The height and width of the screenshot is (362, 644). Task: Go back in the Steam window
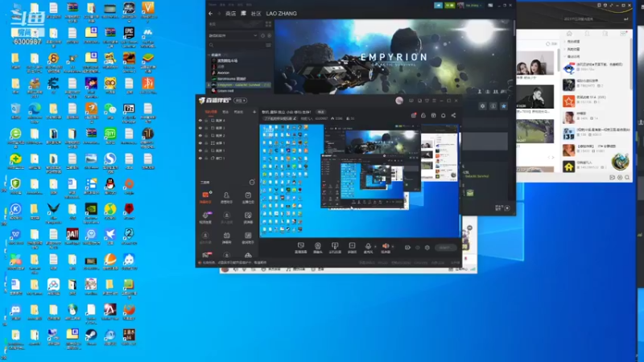pos(211,14)
